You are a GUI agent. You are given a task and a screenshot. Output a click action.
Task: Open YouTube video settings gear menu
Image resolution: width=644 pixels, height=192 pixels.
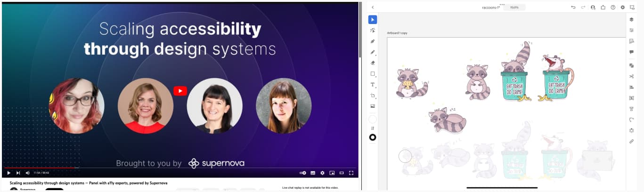point(322,173)
